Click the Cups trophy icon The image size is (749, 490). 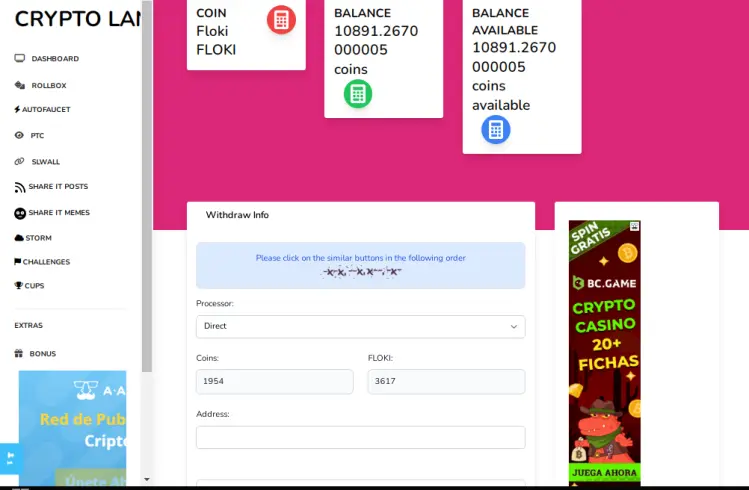coord(19,285)
